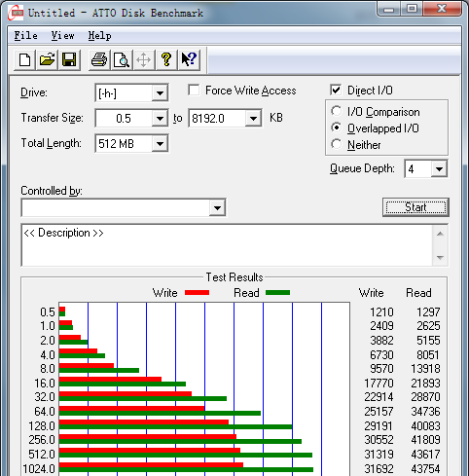The height and width of the screenshot is (476, 469).
Task: Click the red write bar for 64.0
Action: (x=131, y=408)
